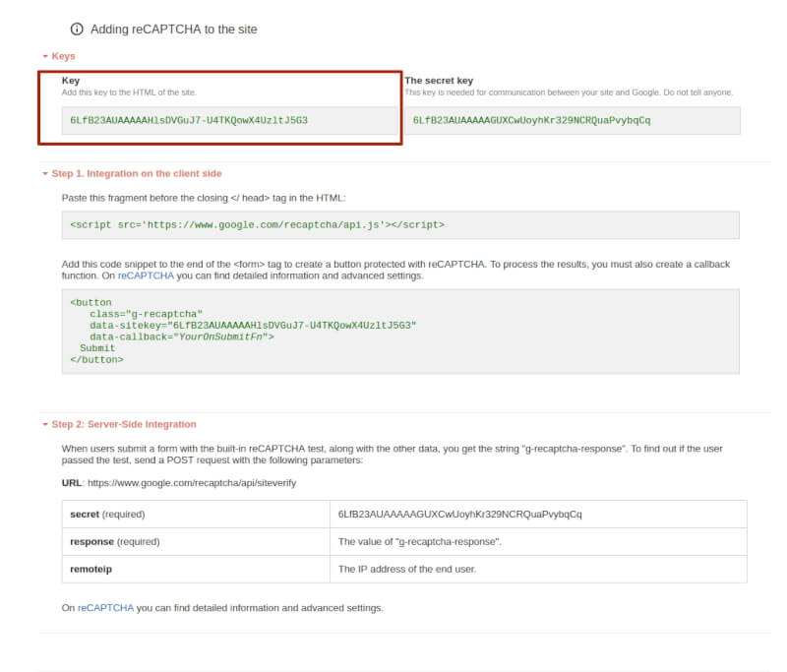Click 'The IP address of the end user' cell
This screenshot has width=787, height=672.
[538, 569]
